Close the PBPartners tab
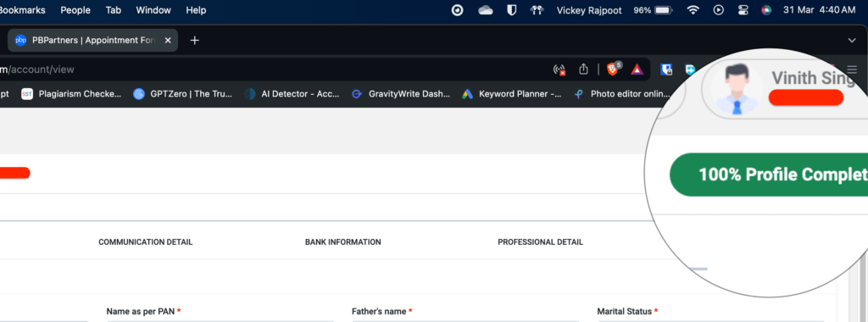868x322 pixels. tap(169, 41)
